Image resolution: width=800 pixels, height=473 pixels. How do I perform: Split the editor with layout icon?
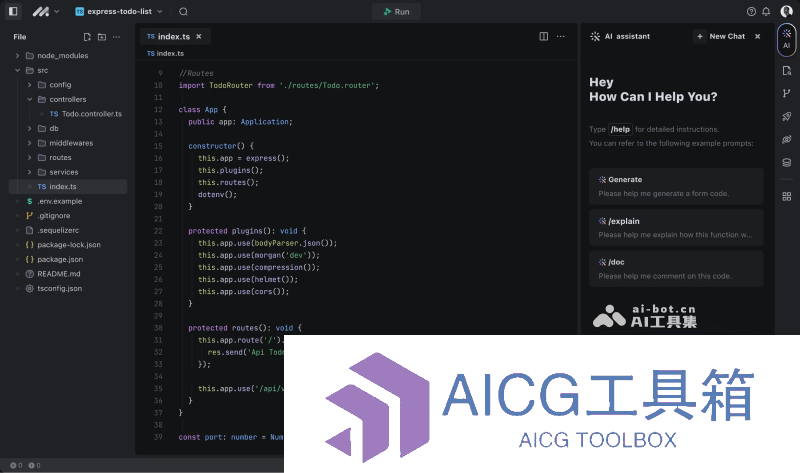tap(544, 36)
